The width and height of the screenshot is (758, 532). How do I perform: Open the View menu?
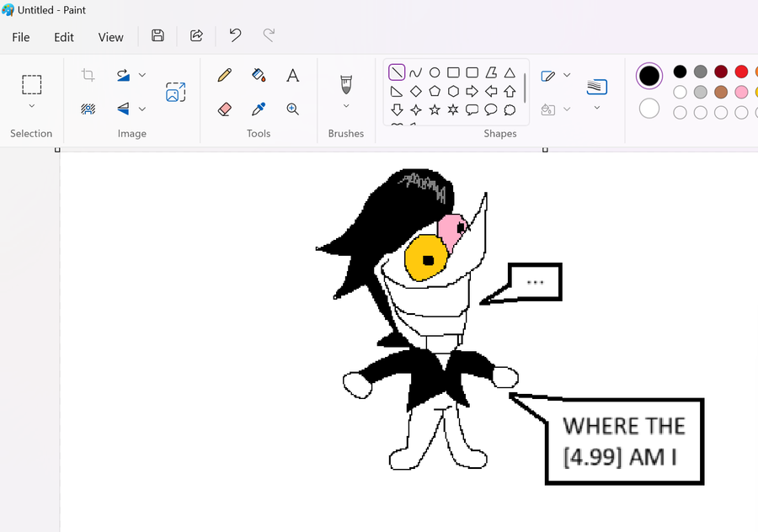110,37
